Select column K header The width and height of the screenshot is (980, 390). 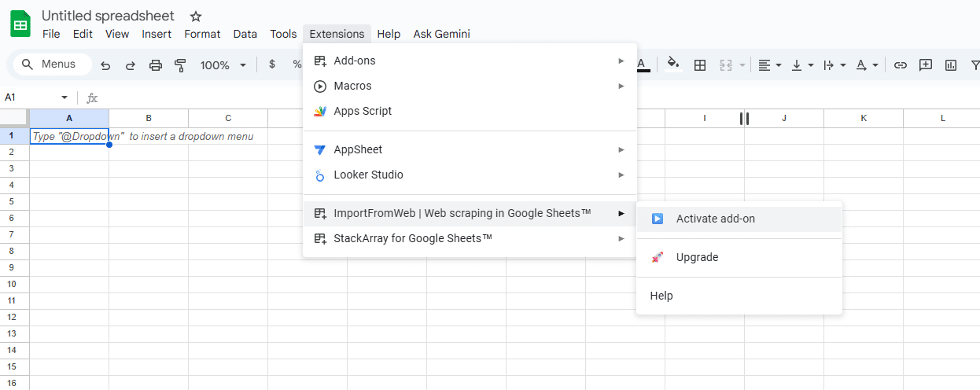pyautogui.click(x=863, y=118)
